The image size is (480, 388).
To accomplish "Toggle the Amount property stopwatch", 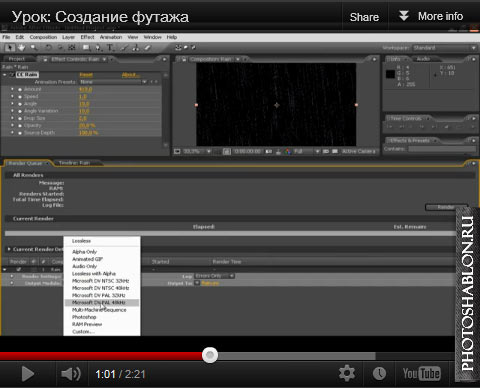I will click(x=20, y=89).
